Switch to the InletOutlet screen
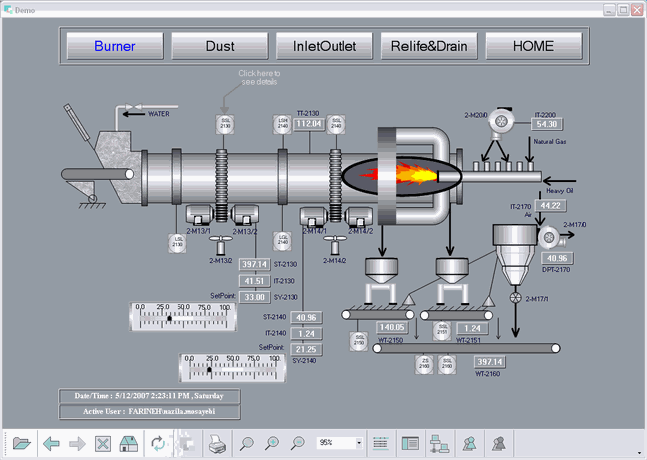647x460 pixels. [x=324, y=46]
